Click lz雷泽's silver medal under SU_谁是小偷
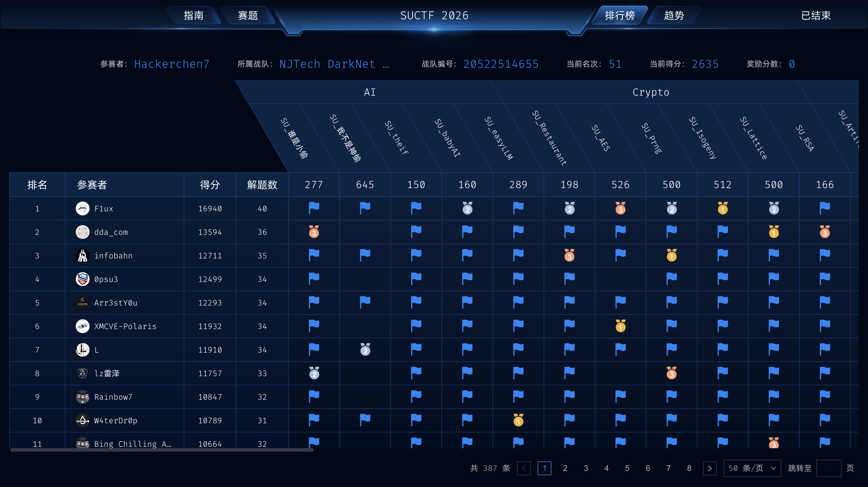868x487 pixels. click(314, 373)
